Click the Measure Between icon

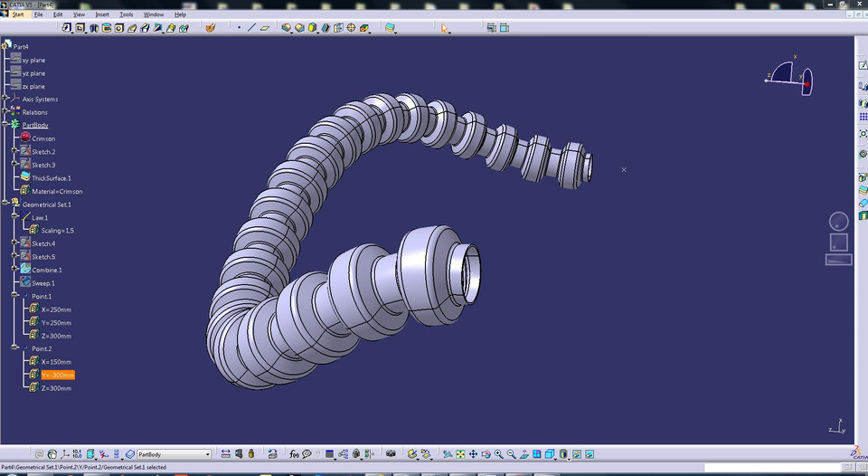225,454
